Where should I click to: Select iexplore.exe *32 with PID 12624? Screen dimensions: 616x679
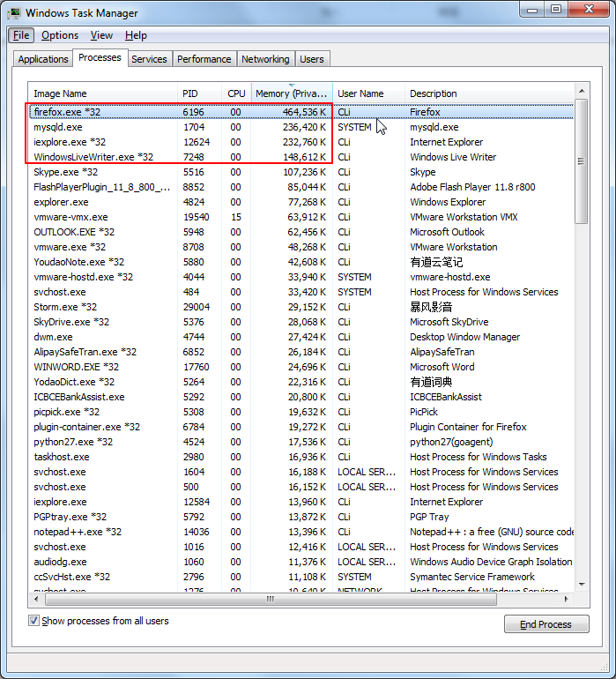[x=301, y=142]
